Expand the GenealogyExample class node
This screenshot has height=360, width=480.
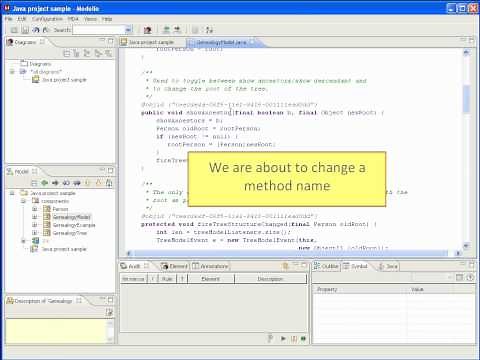pyautogui.click(x=34, y=225)
